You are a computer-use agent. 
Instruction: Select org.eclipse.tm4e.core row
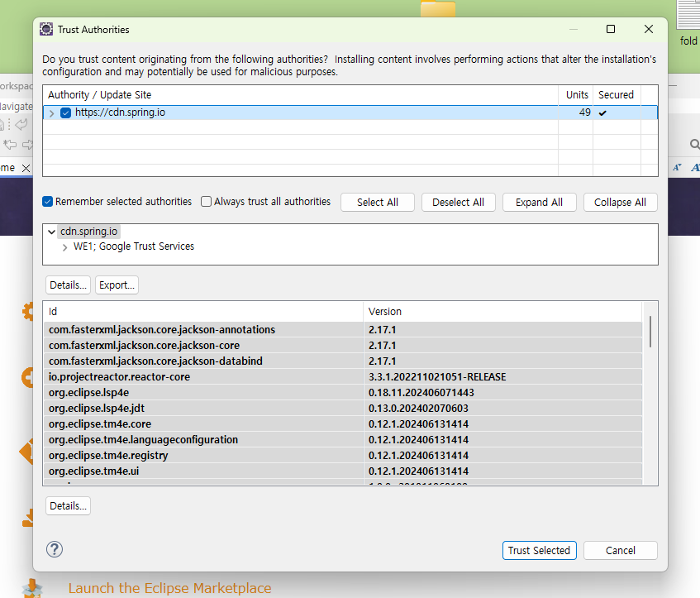click(x=342, y=423)
